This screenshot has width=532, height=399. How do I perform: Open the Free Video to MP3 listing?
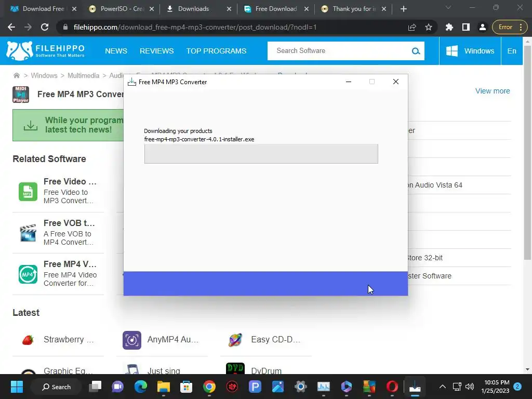58,191
